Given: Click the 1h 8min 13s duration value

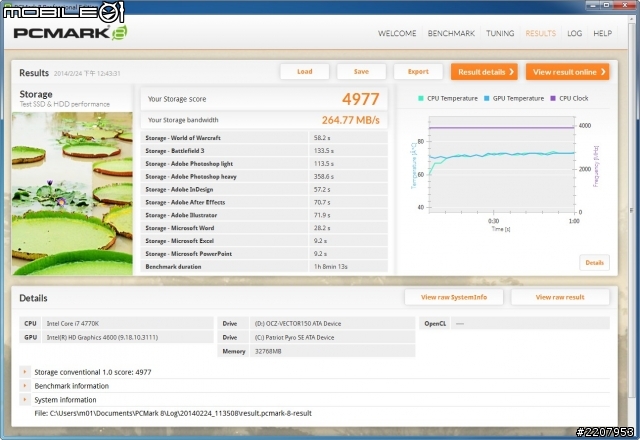Looking at the screenshot, I should 331,267.
